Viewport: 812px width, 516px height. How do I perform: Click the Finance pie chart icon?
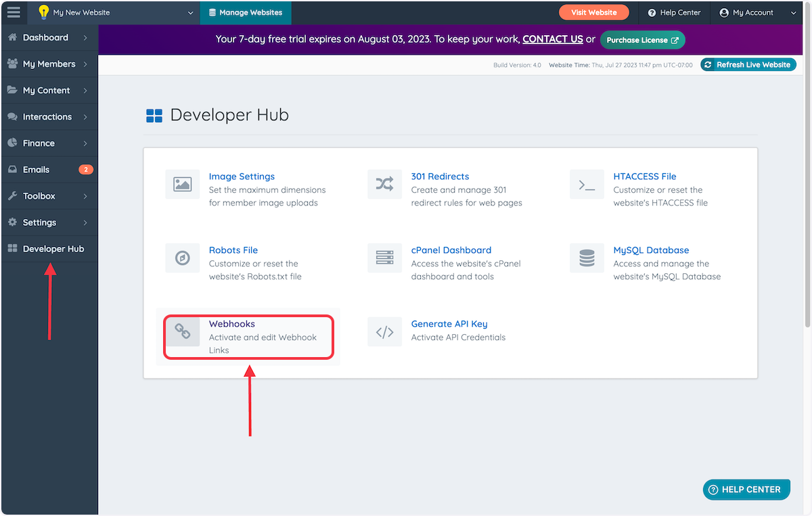click(x=12, y=143)
